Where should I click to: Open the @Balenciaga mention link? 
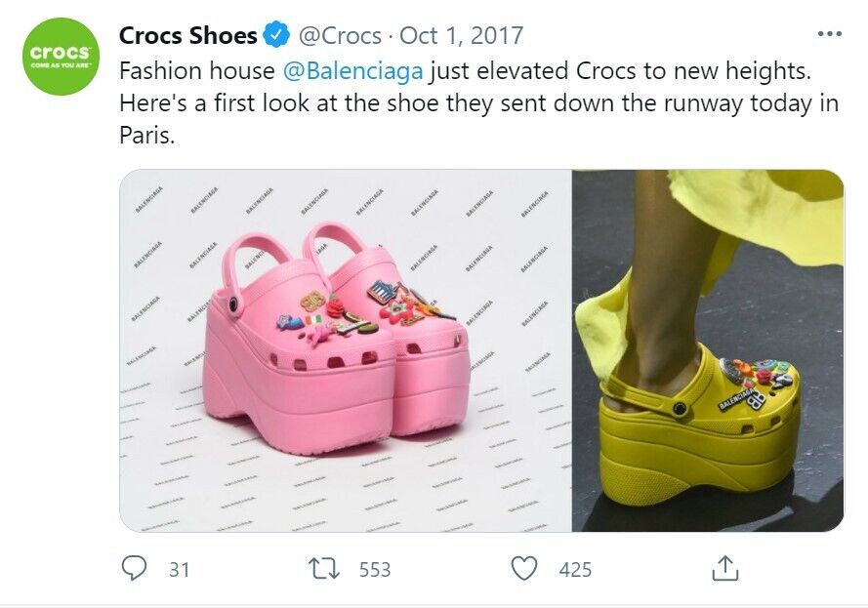(353, 71)
